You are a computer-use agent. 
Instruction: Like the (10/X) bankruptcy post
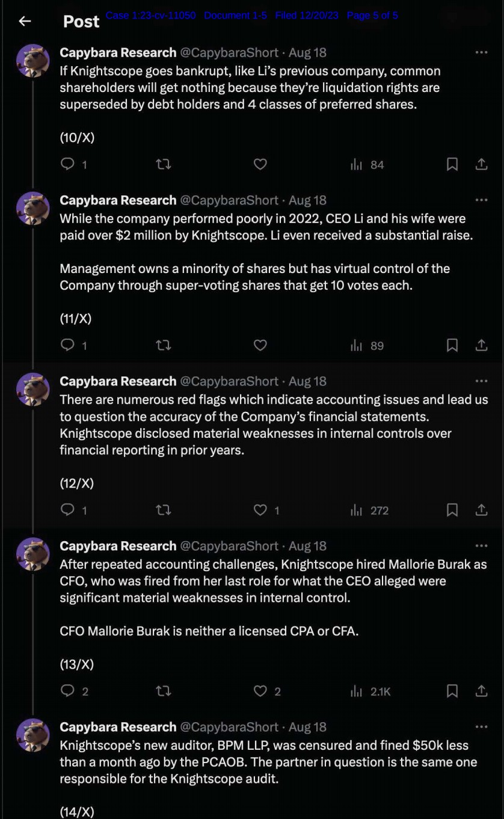coord(260,164)
